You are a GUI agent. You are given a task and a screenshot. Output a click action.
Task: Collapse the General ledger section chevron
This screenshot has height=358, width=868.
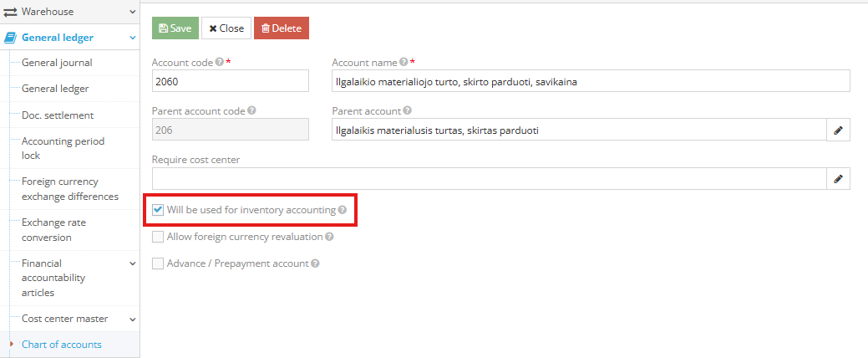click(132, 38)
